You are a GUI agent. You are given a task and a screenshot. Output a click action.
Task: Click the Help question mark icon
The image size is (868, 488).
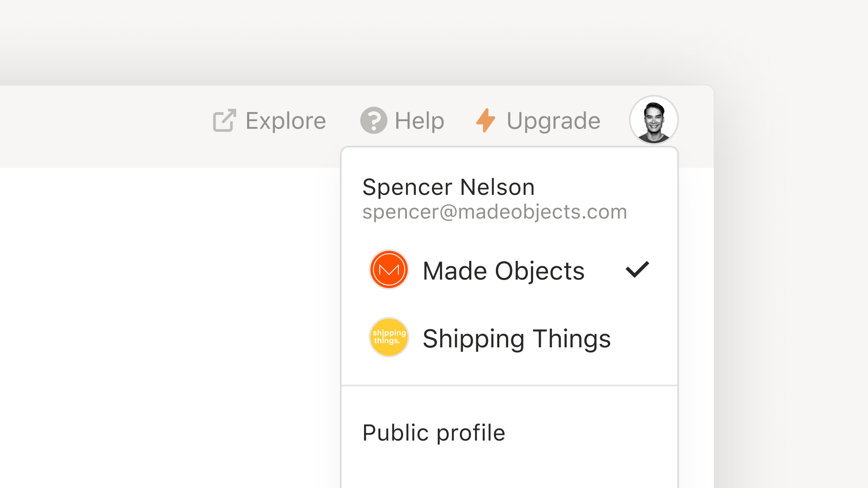pyautogui.click(x=373, y=120)
